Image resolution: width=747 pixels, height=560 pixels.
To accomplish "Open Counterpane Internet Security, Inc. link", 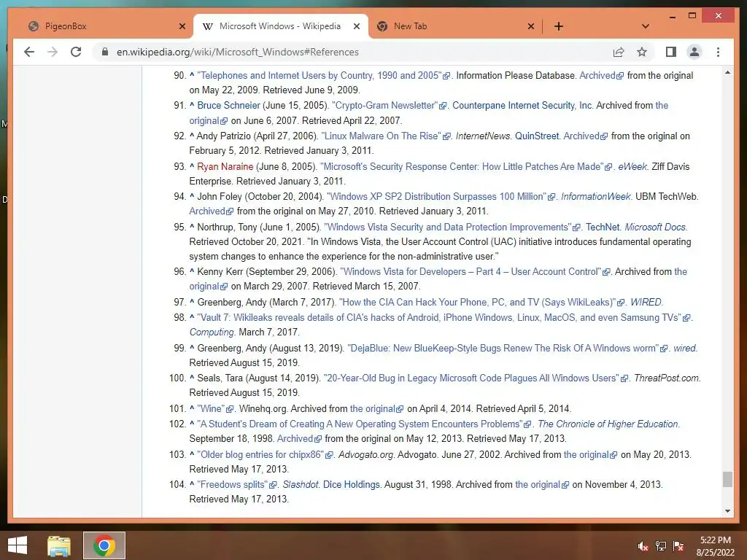I will pos(522,105).
